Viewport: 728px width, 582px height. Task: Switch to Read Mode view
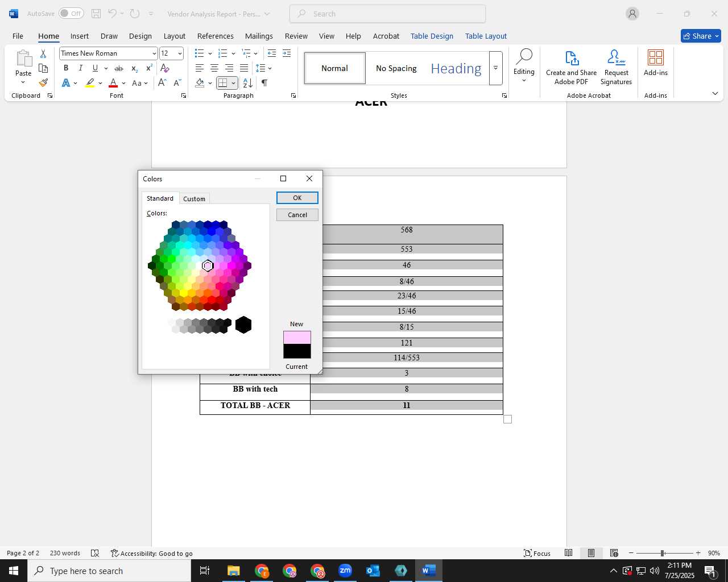[x=569, y=553]
